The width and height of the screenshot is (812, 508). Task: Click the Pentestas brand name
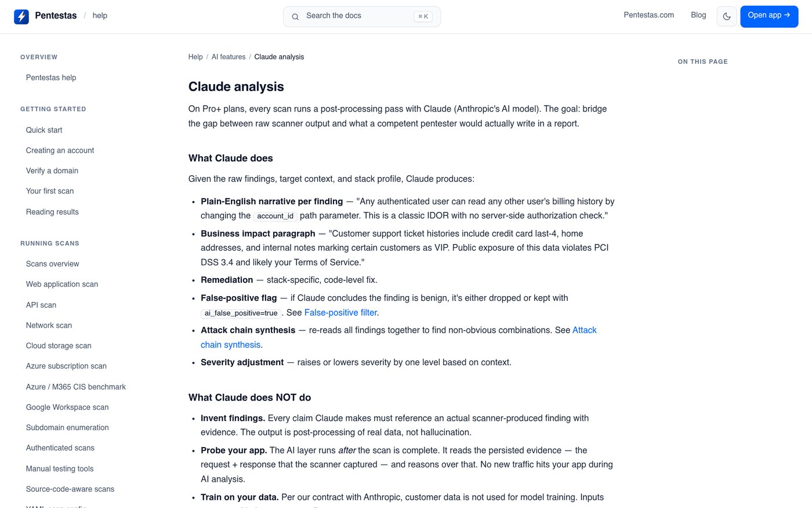[56, 16]
